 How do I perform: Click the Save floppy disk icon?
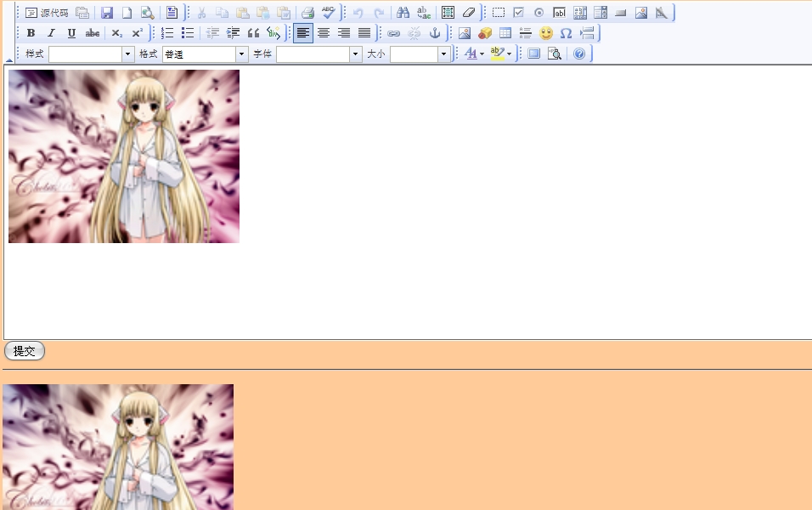point(107,13)
